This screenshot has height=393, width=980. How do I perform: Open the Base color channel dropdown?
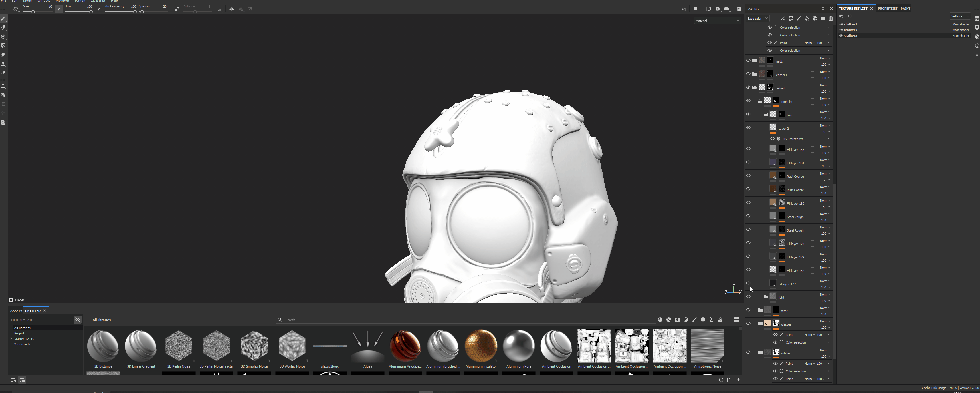[x=757, y=18]
